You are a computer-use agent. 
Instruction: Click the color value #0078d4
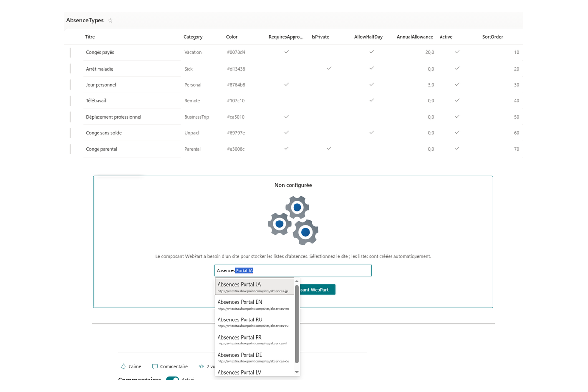(236, 52)
